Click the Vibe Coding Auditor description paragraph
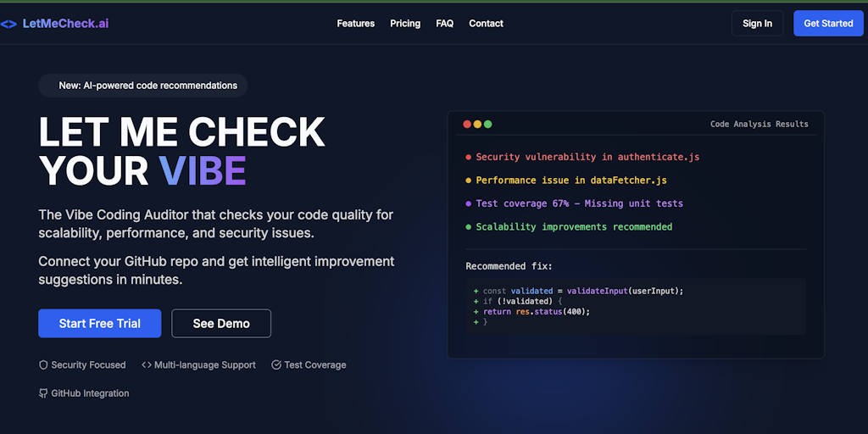 coord(216,224)
